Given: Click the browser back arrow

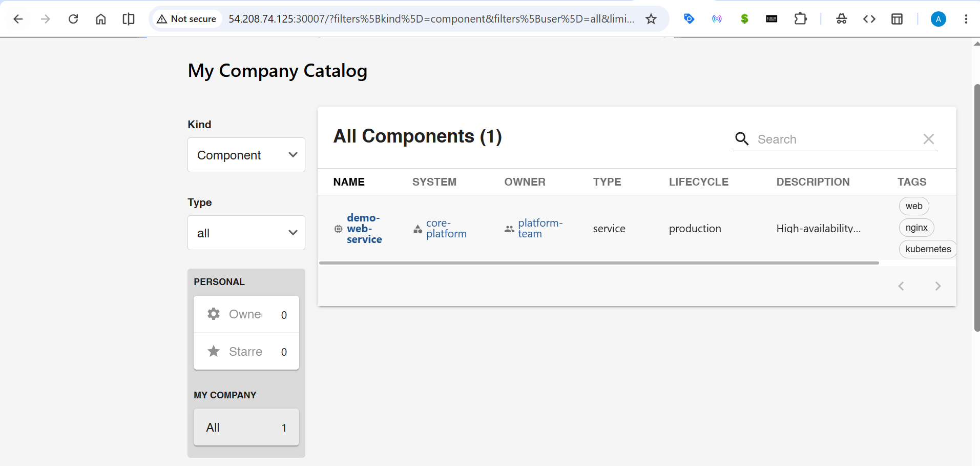Looking at the screenshot, I should tap(18, 19).
